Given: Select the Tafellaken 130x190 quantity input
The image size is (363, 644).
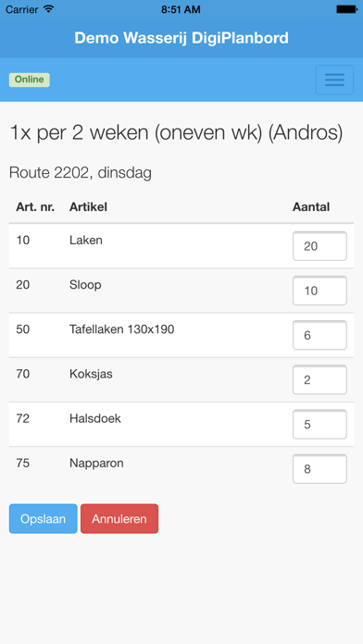Looking at the screenshot, I should tap(319, 335).
